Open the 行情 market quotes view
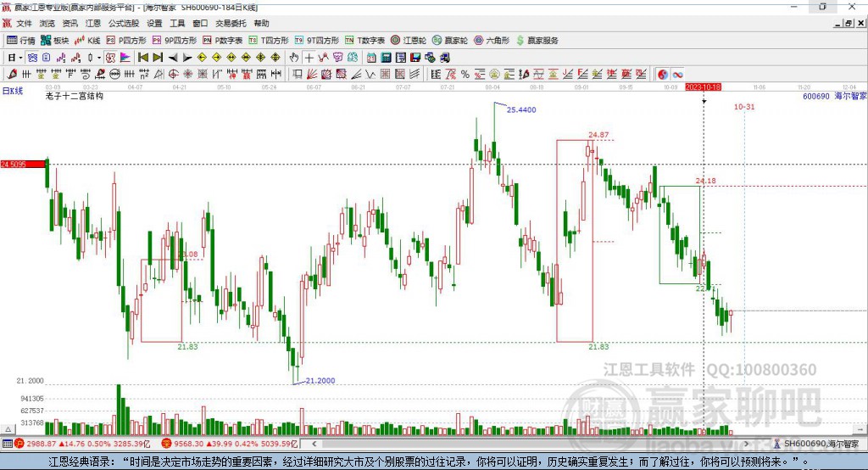Image resolution: width=868 pixels, height=470 pixels. click(x=20, y=41)
